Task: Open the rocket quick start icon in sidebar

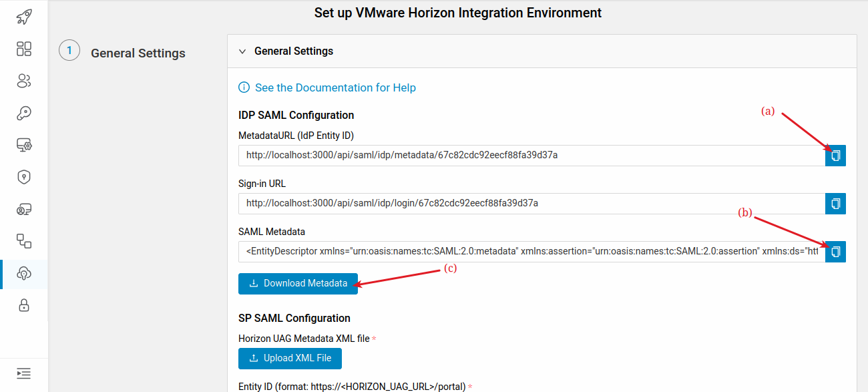Action: [24, 17]
